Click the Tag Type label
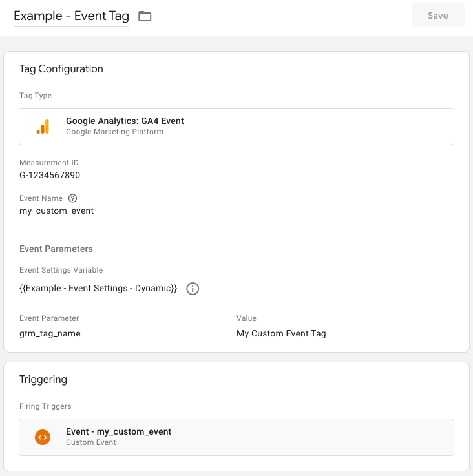Image resolution: width=473 pixels, height=476 pixels. (36, 96)
